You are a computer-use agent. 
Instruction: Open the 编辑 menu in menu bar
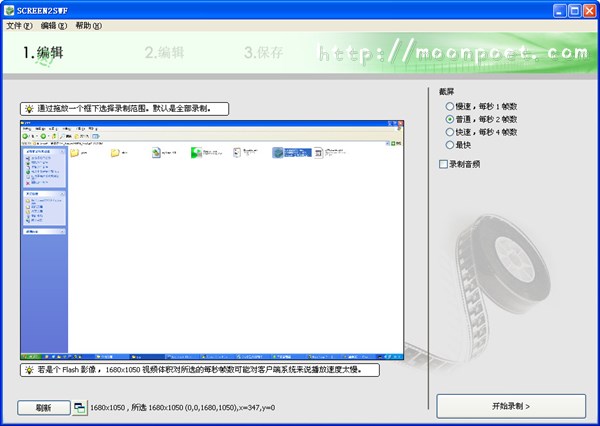point(54,26)
